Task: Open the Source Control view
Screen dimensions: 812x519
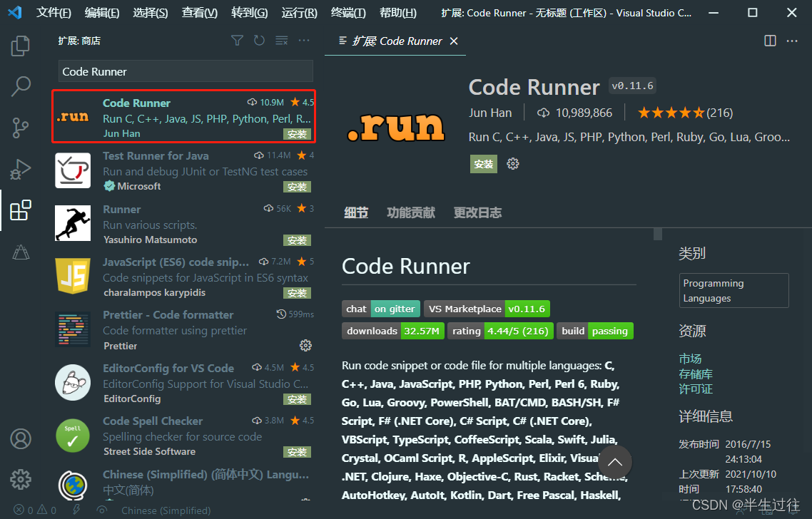Action: [20, 128]
